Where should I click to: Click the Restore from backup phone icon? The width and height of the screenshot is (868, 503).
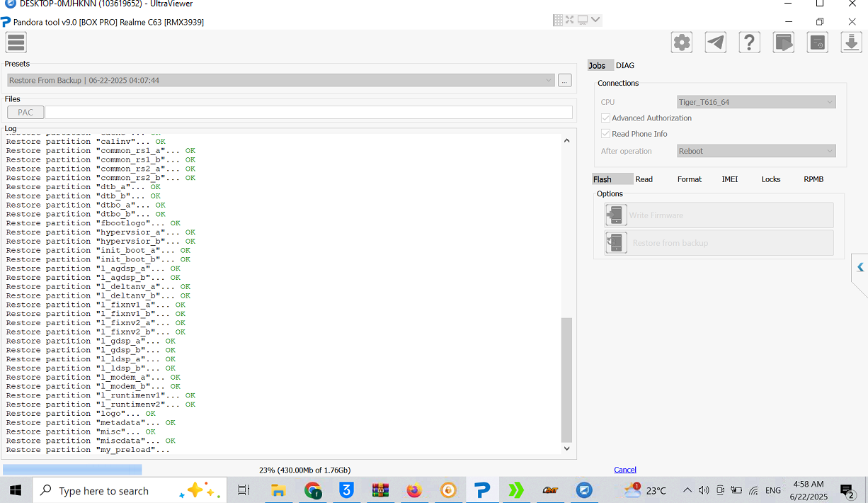pos(616,243)
